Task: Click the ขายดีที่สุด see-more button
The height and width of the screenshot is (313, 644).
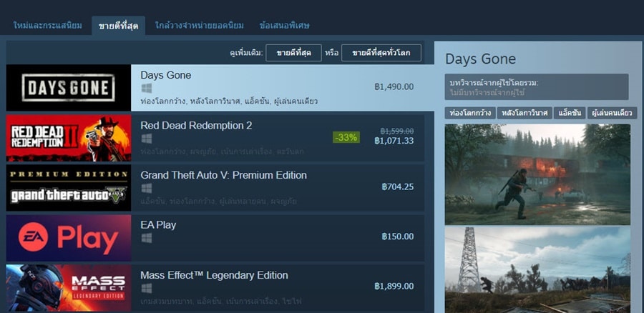Action: (x=293, y=53)
